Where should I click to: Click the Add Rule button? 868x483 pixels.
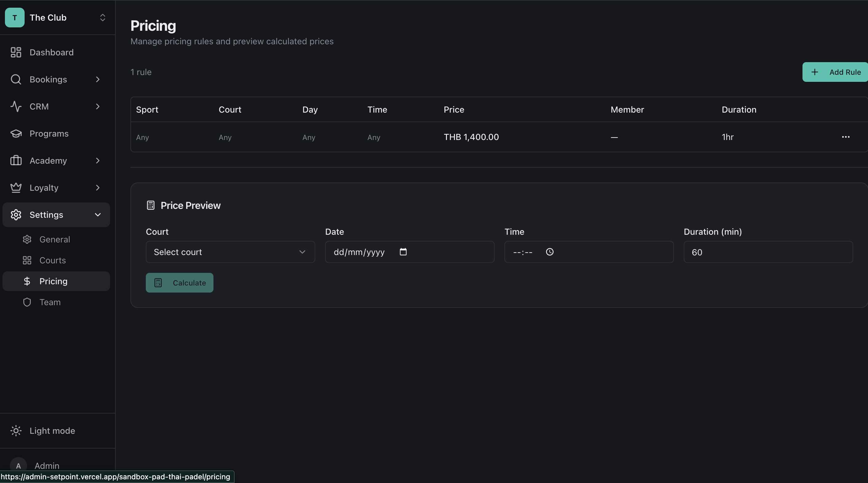tap(835, 72)
